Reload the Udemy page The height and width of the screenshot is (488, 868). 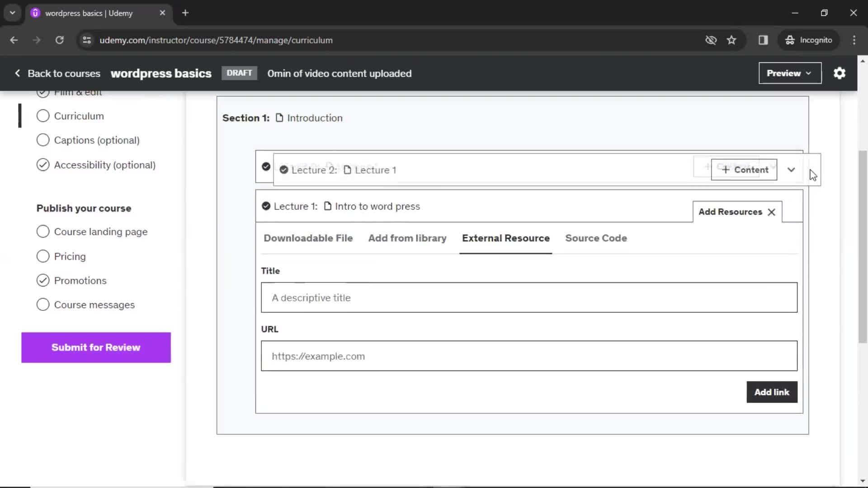59,40
